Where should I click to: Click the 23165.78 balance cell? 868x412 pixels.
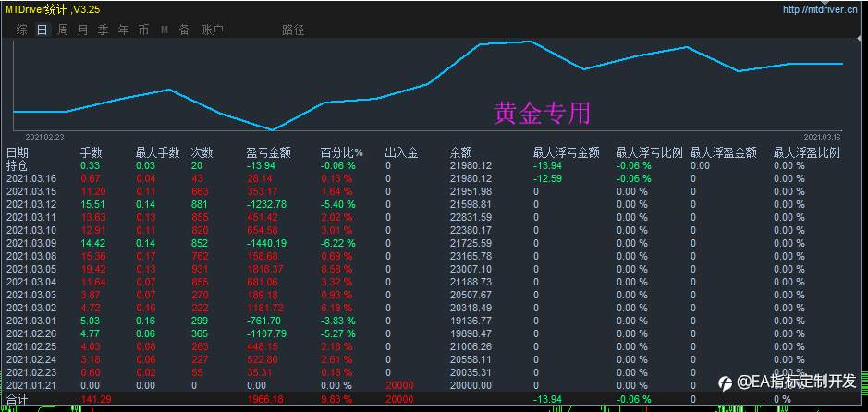(x=471, y=256)
